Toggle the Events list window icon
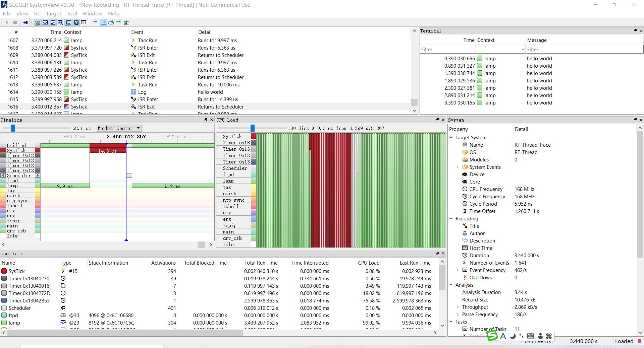The width and height of the screenshot is (644, 348). point(37,22)
